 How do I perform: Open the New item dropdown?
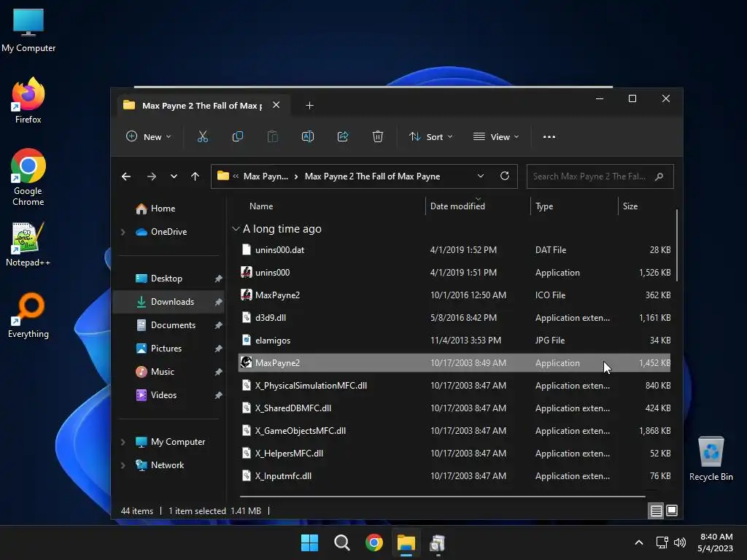pyautogui.click(x=148, y=136)
